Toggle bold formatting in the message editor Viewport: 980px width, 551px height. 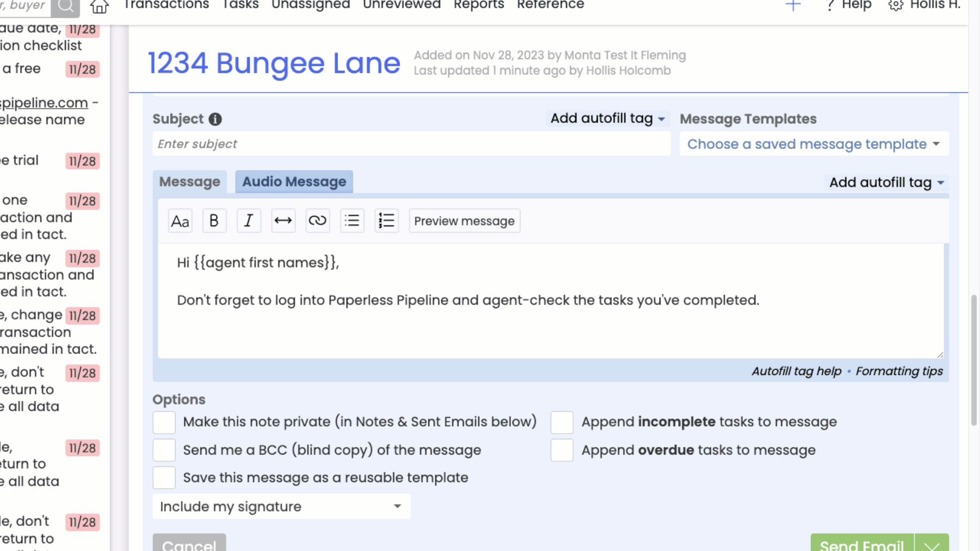point(214,221)
